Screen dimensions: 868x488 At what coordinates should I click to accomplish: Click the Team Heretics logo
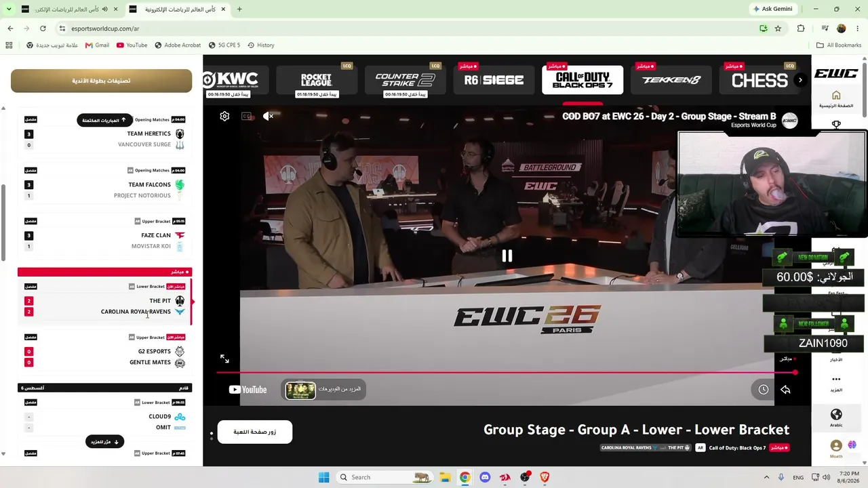pos(180,134)
